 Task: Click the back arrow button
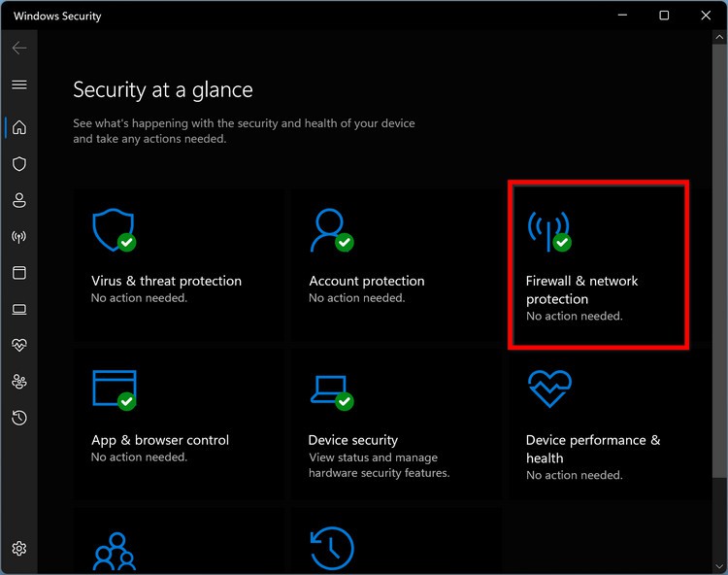coord(18,48)
